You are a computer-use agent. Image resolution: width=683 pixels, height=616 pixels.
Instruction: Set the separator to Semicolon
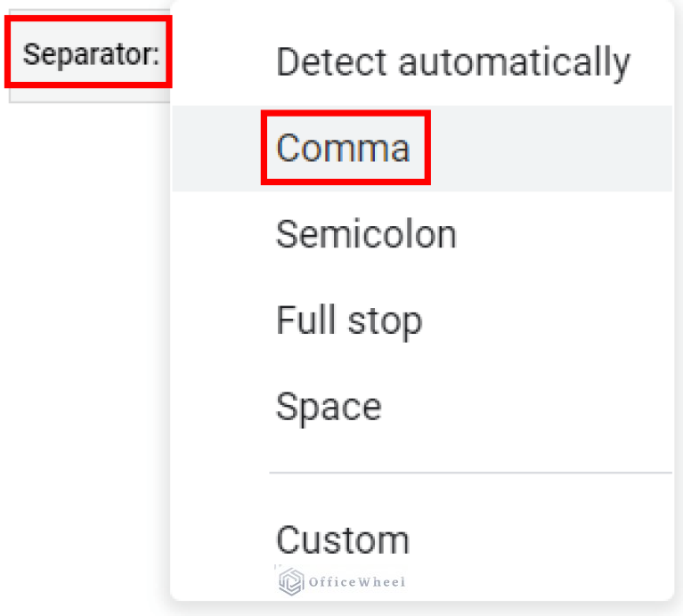[366, 234]
